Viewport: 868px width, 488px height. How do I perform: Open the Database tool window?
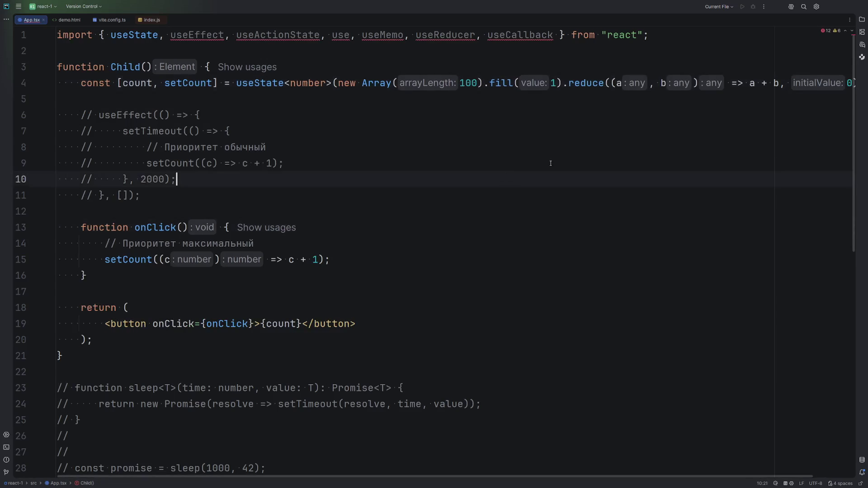pyautogui.click(x=862, y=460)
